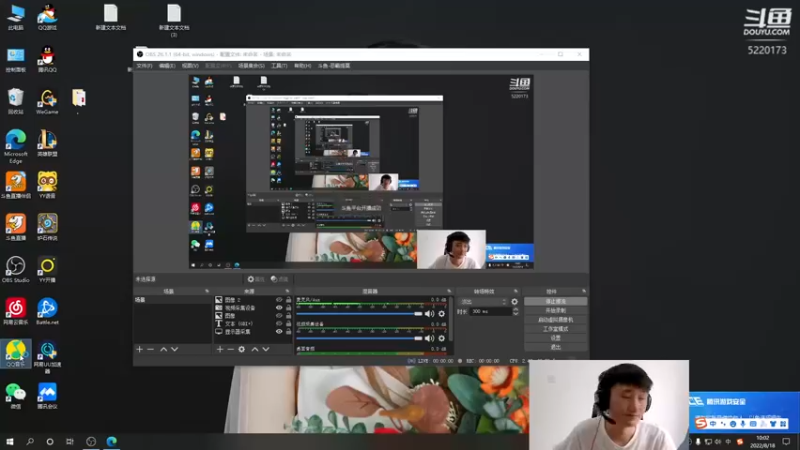
Task: Open the Tencent Meeting desktop icon
Action: (47, 396)
